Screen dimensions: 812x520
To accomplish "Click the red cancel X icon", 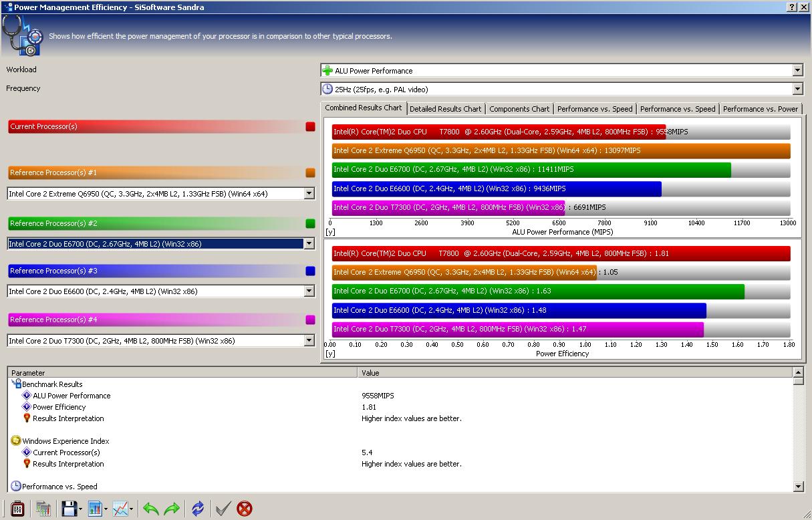I will point(245,509).
